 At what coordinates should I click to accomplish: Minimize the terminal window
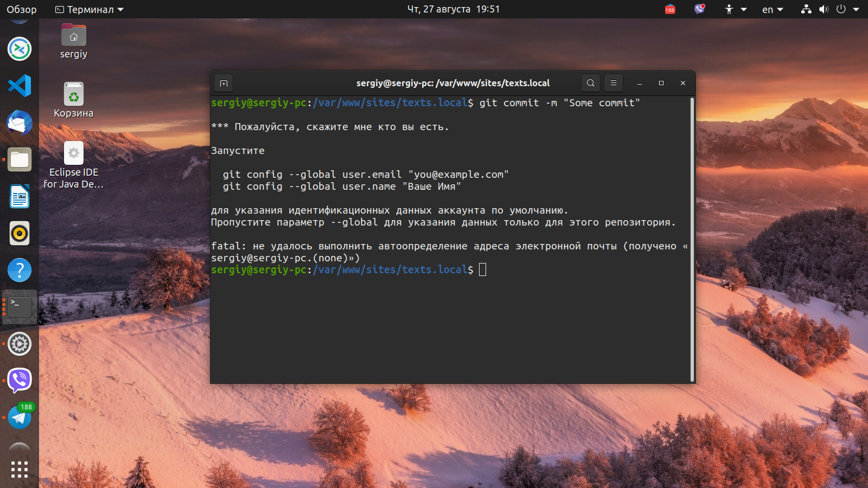(640, 83)
